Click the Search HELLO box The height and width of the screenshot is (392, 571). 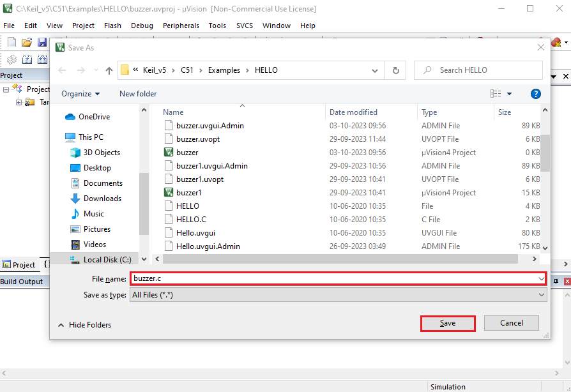478,70
